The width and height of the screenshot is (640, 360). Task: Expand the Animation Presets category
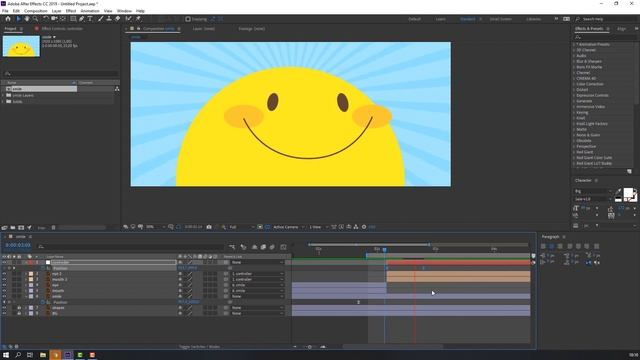coord(574,44)
